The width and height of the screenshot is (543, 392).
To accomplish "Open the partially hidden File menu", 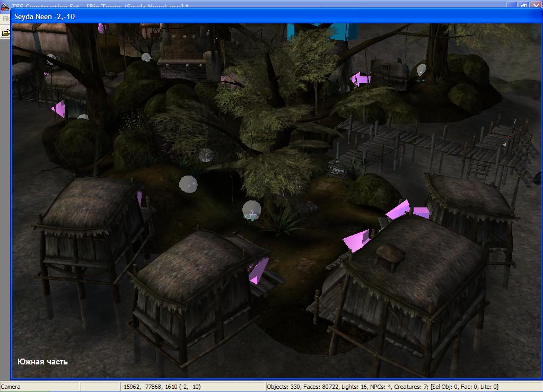I will click(x=6, y=19).
